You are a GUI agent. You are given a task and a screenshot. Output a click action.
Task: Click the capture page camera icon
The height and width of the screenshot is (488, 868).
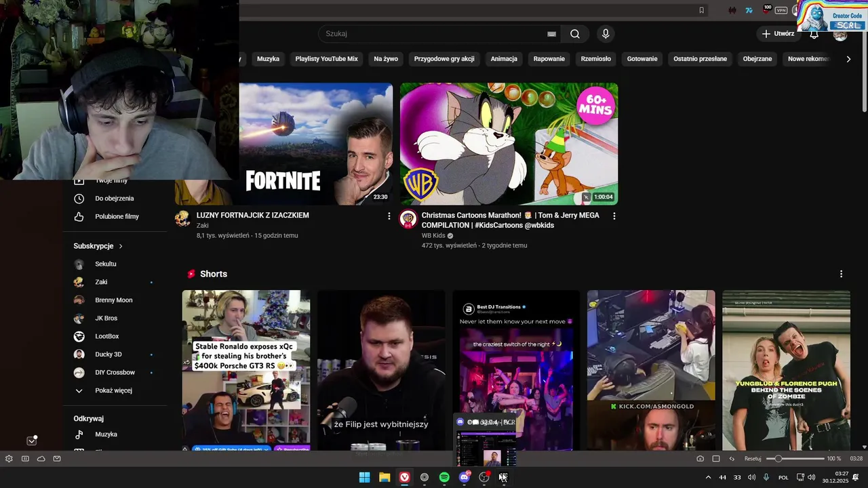(700, 459)
